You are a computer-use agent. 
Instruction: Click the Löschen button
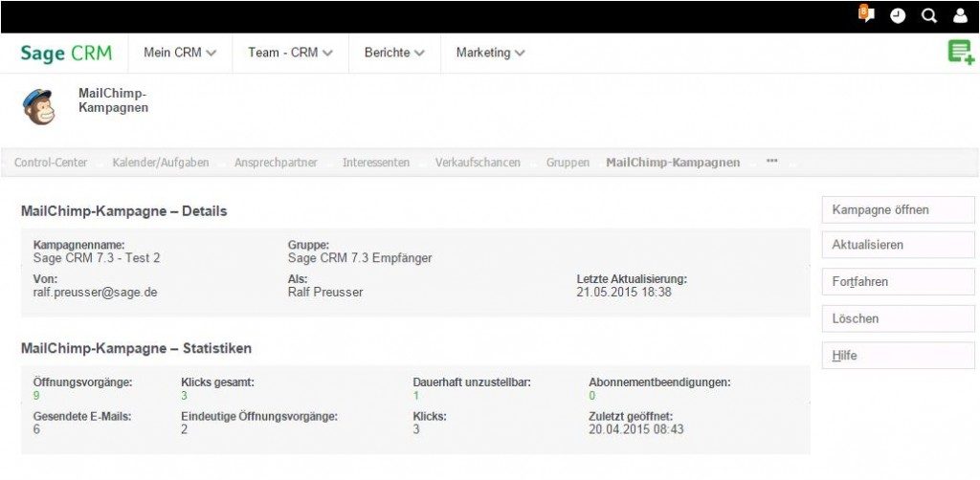[x=898, y=318]
